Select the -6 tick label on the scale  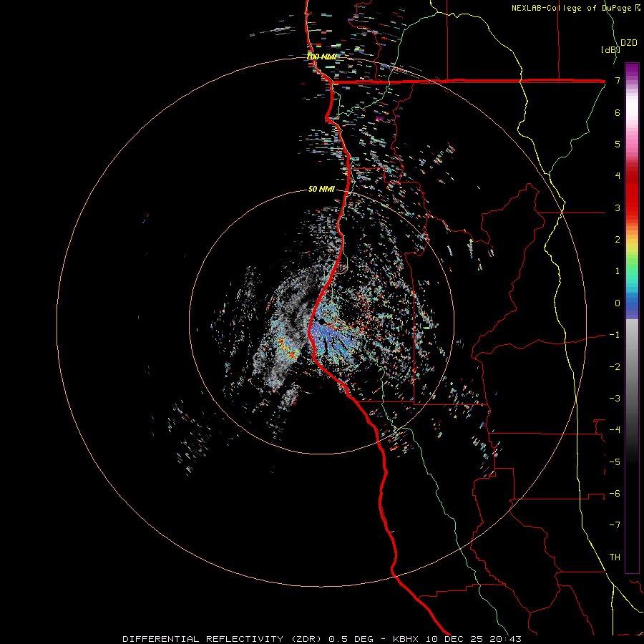(x=615, y=494)
